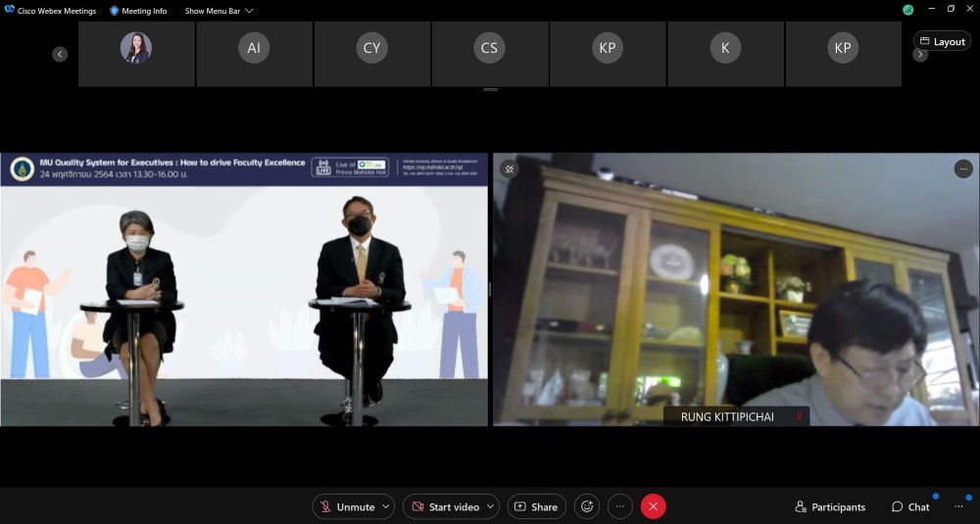Click the pin icon on the video panel
This screenshot has width=980, height=524.
tap(509, 168)
